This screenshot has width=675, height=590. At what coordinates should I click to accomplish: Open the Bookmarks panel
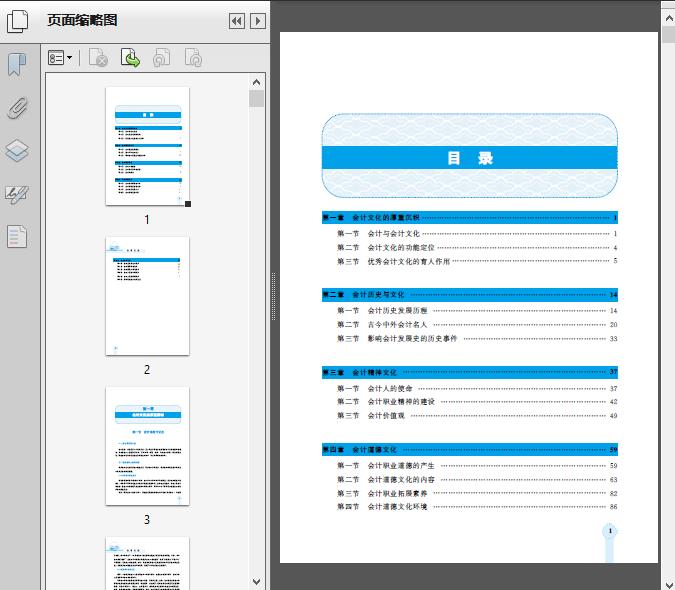(18, 65)
